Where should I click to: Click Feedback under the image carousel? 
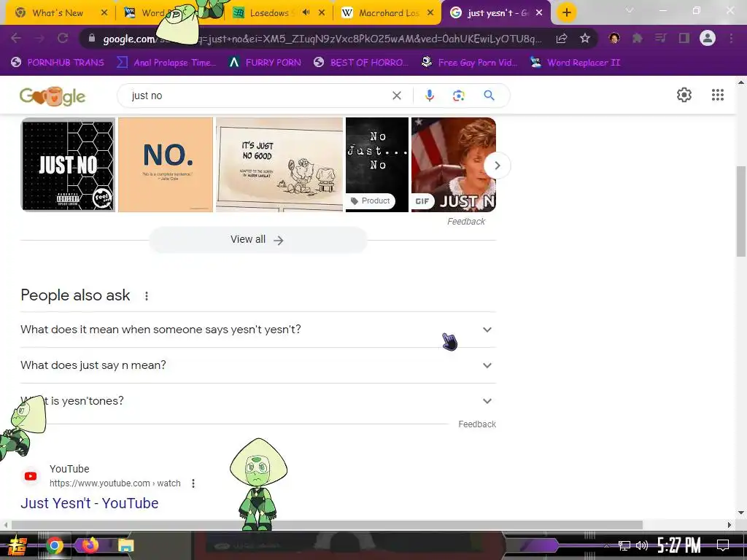click(466, 222)
